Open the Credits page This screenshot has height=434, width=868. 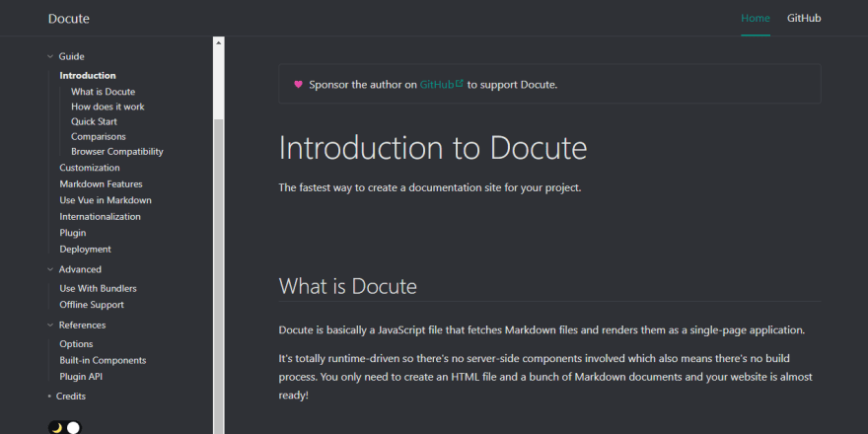(x=71, y=397)
